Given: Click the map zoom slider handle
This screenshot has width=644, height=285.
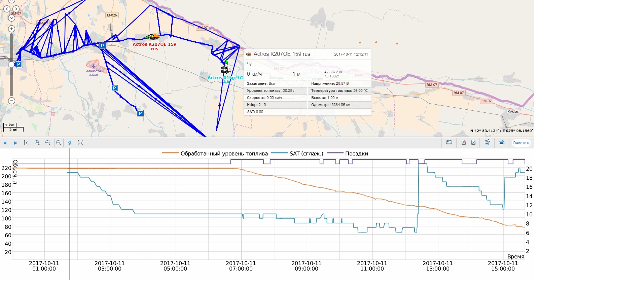Looking at the screenshot, I should coord(11,64).
